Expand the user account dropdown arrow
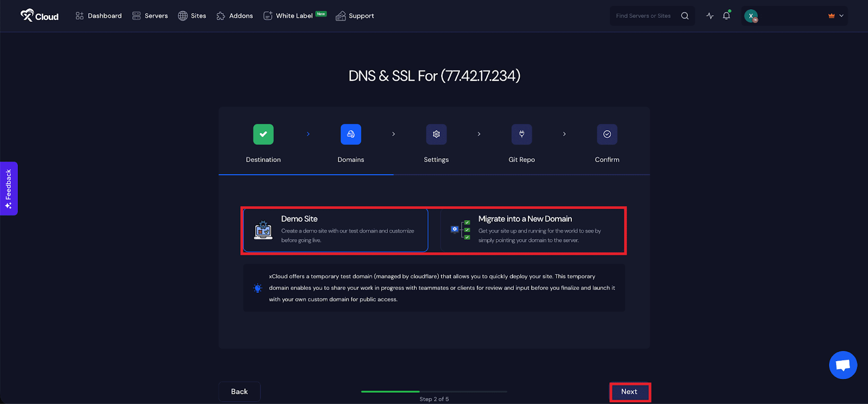Screen dimensions: 868x404 841,16
